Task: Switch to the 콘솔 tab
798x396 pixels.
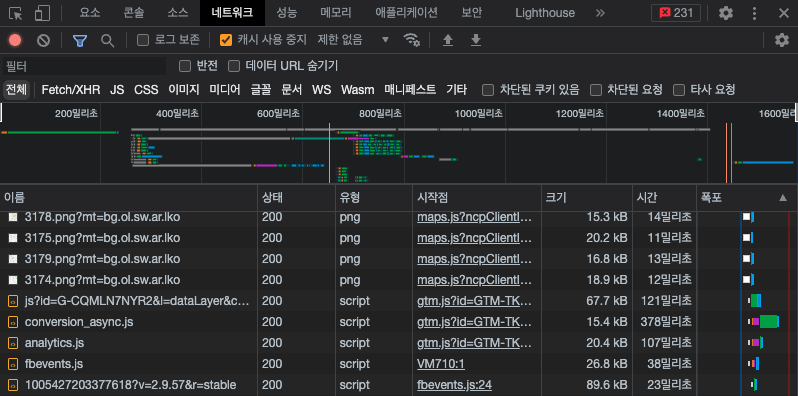Action: click(133, 13)
